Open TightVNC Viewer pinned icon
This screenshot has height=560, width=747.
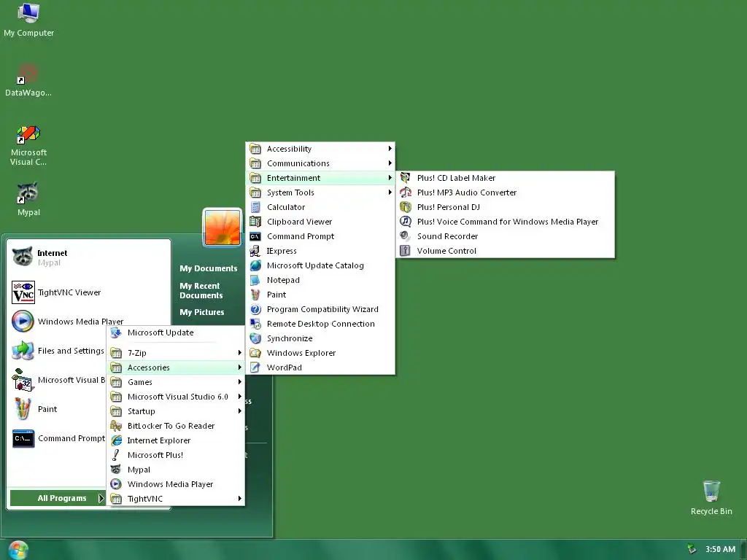(x=23, y=292)
